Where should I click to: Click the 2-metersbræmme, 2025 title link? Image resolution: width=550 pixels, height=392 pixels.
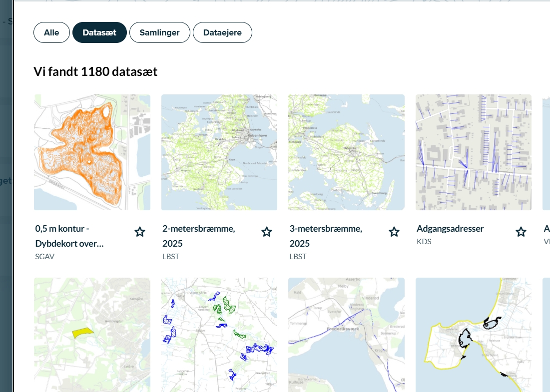click(x=198, y=236)
